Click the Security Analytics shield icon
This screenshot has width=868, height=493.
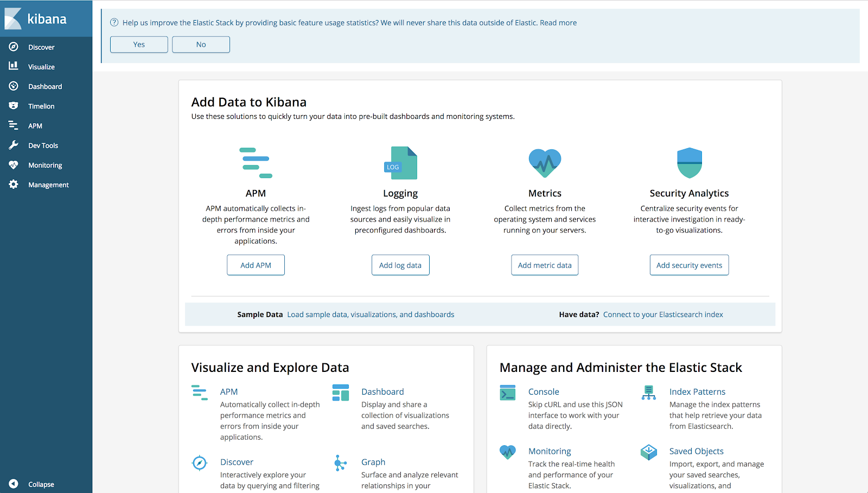coord(690,163)
